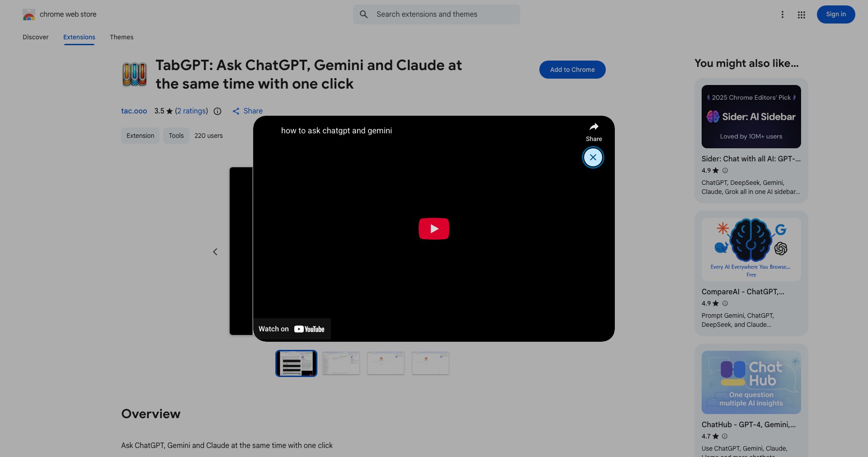Click the Share link under the extension title

point(247,111)
